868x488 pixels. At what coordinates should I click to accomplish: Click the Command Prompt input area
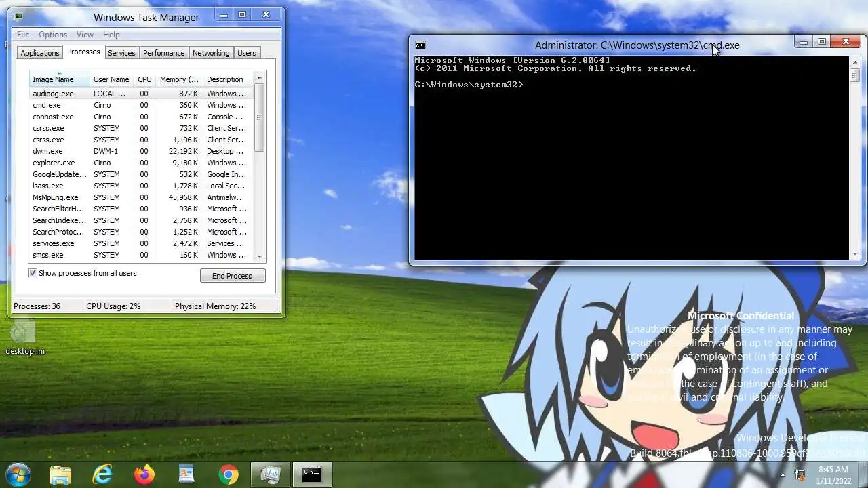click(x=631, y=157)
